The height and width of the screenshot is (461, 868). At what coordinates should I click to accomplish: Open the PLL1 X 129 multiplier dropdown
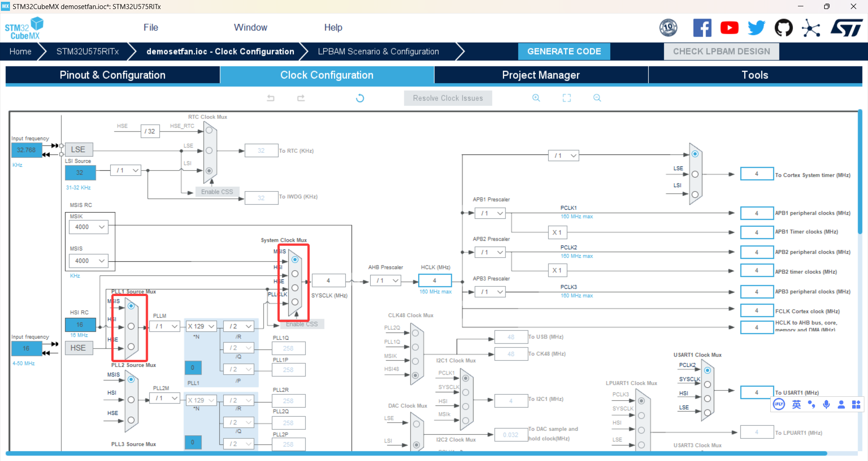201,326
